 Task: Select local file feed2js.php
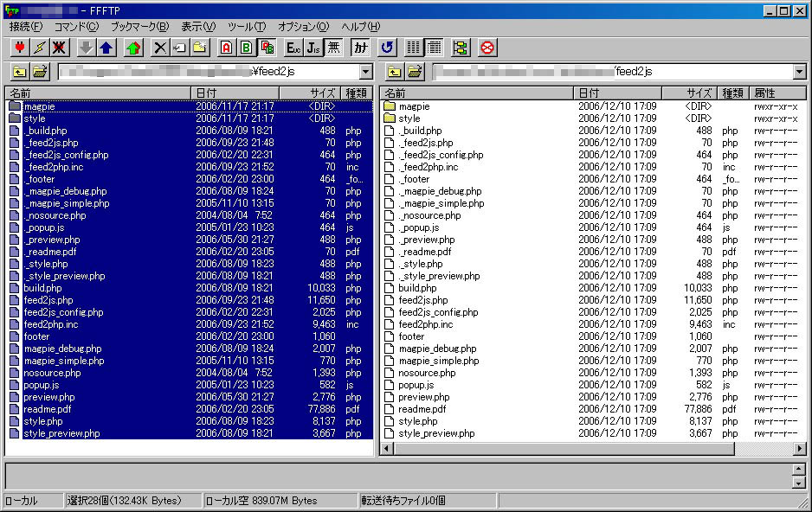[48, 300]
